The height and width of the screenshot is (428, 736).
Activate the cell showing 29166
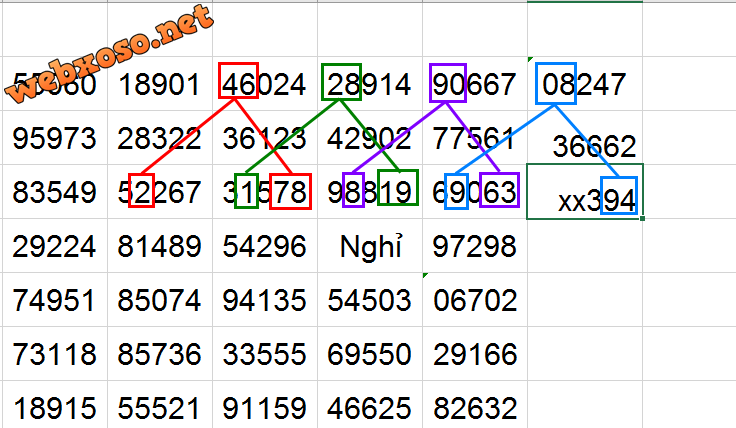tap(475, 353)
